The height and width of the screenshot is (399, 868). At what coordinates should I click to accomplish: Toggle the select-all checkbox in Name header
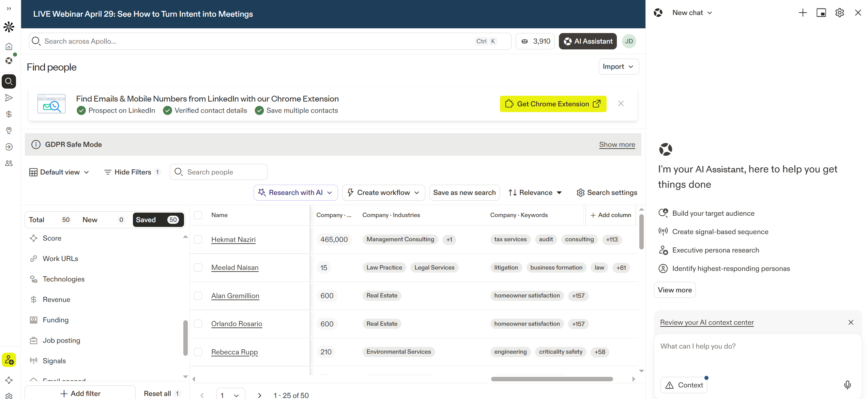[198, 215]
